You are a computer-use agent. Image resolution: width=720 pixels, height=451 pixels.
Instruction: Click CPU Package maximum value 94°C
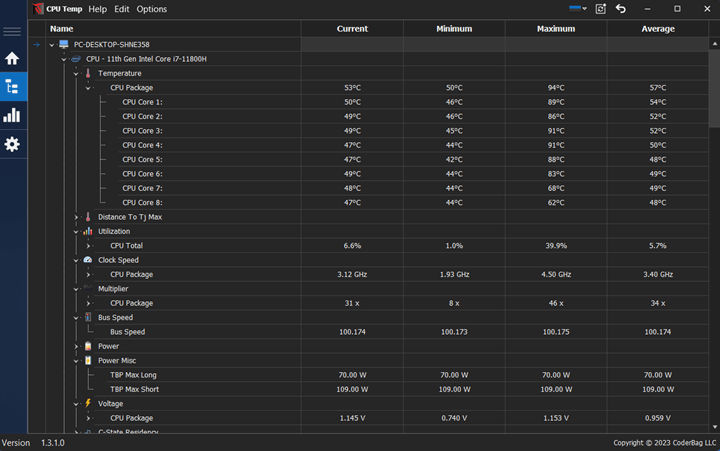(x=556, y=88)
